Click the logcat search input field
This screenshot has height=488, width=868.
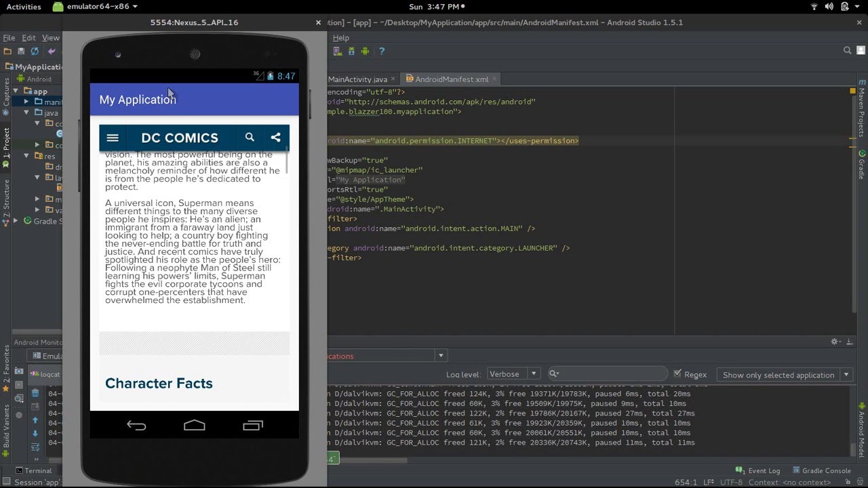608,374
